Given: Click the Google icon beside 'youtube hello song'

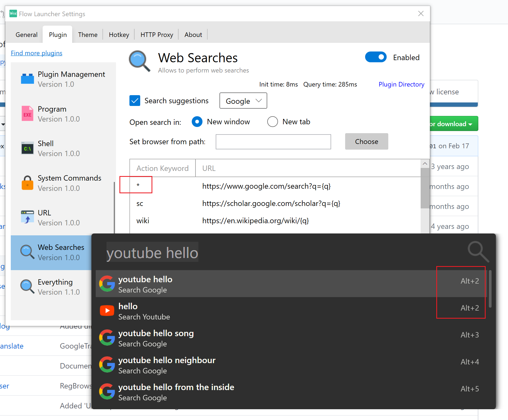Looking at the screenshot, I should pos(107,338).
